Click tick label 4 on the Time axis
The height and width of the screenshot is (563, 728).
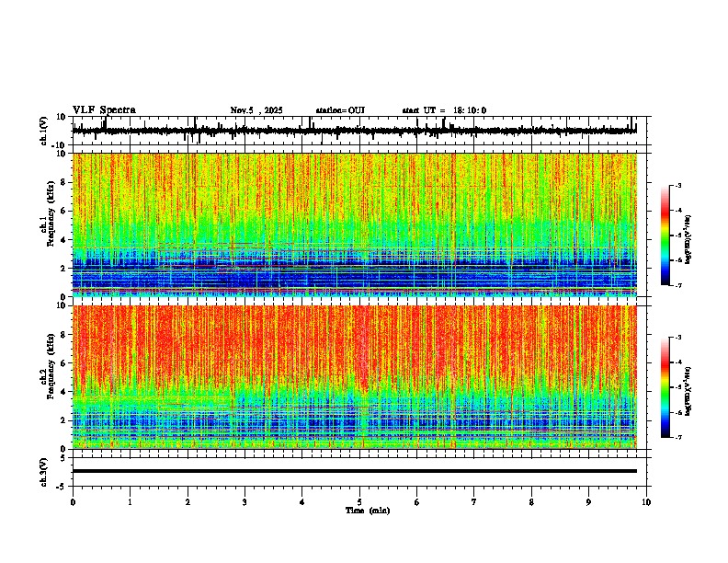[x=302, y=502]
